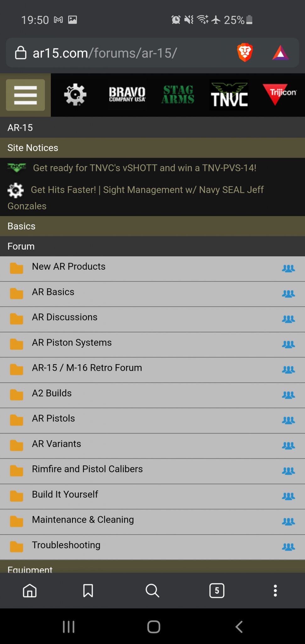Tap the users icon beside AR Pistols
The image size is (305, 644).
coord(288,420)
